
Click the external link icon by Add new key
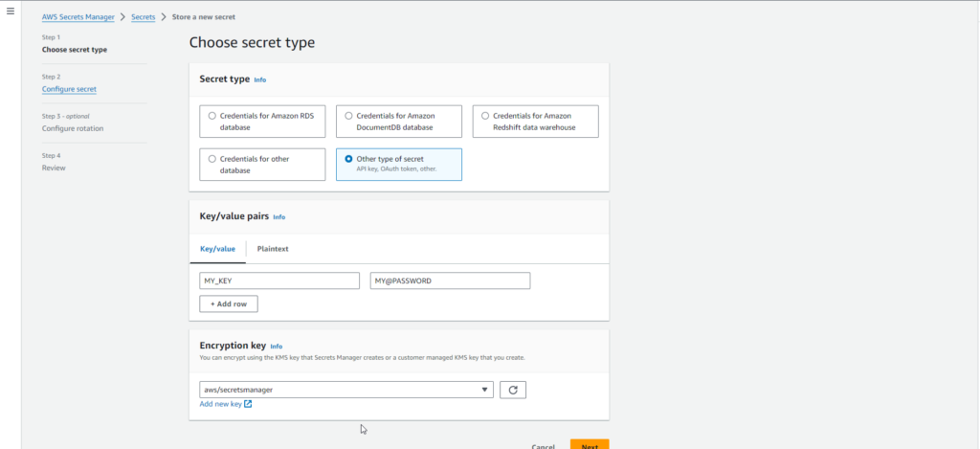click(248, 404)
